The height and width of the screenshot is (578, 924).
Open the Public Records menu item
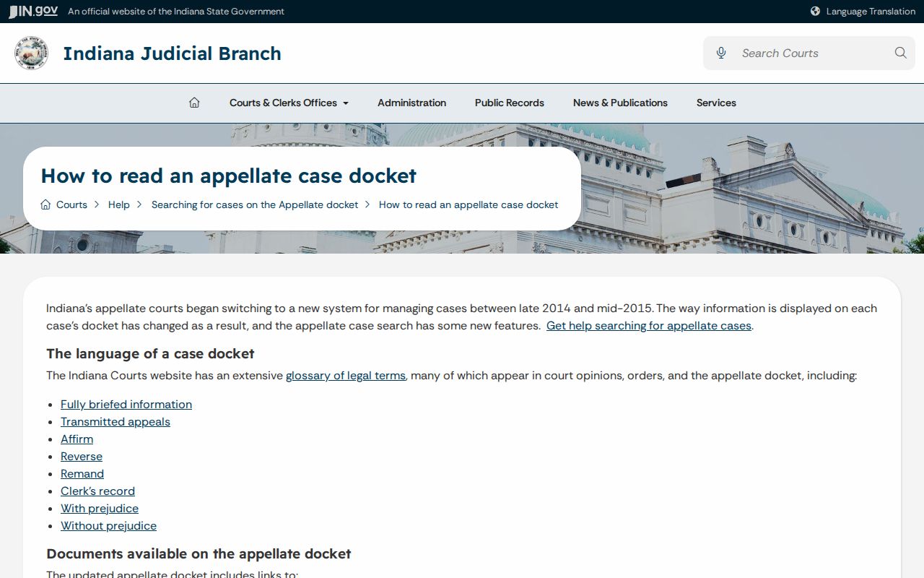510,103
